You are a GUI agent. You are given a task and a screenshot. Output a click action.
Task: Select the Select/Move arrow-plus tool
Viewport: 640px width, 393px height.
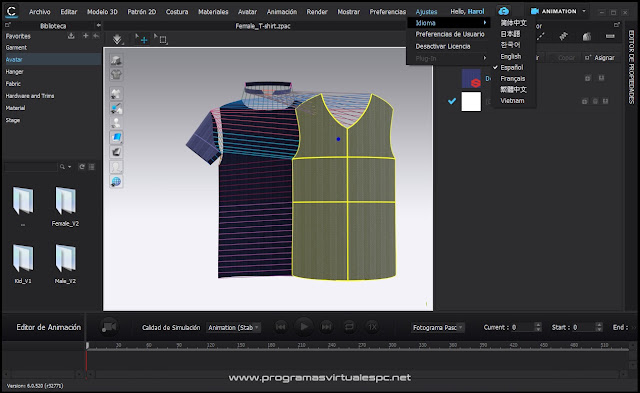point(142,39)
